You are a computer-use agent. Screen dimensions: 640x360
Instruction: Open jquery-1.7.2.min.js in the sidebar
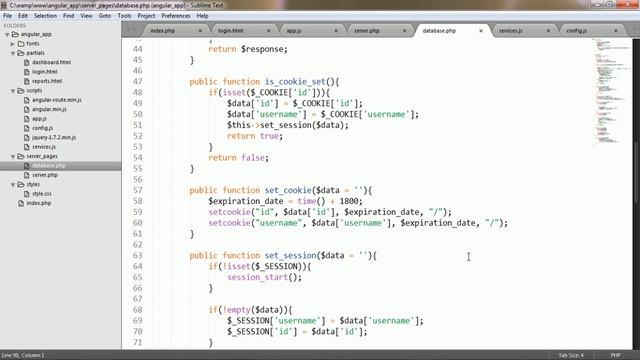click(x=54, y=138)
